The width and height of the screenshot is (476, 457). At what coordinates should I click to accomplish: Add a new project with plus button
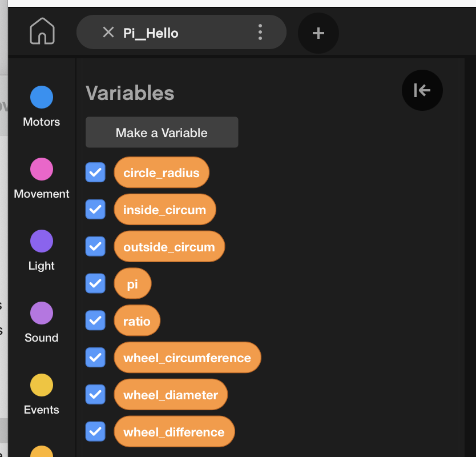(318, 33)
